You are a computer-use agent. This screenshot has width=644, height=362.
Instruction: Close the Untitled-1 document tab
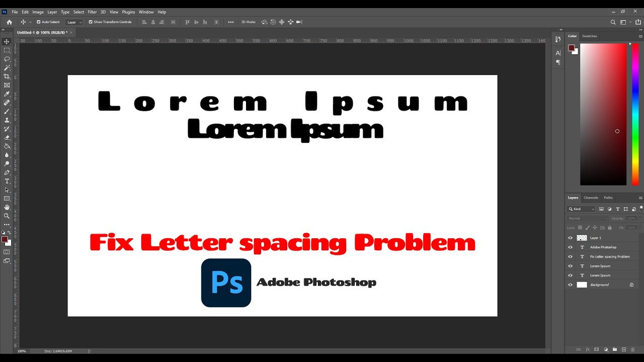pyautogui.click(x=71, y=33)
